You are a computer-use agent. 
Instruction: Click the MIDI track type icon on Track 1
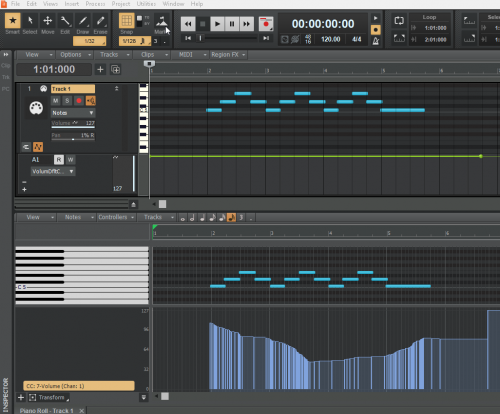point(44,89)
